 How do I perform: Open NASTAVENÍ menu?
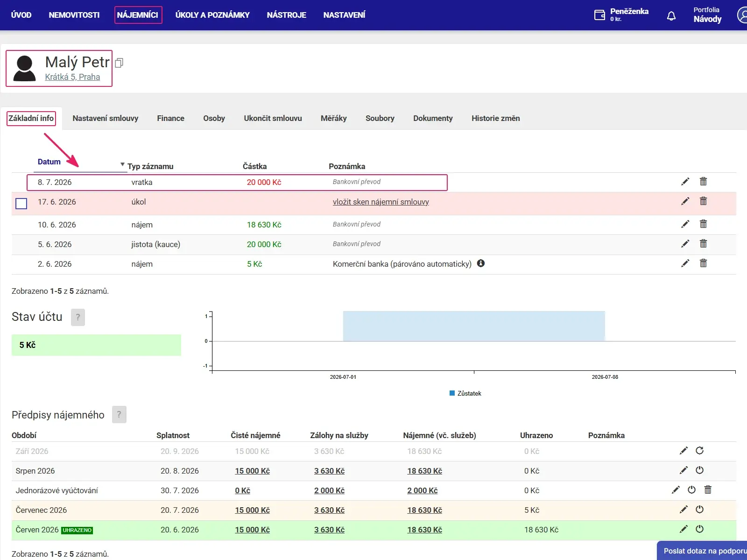pos(345,15)
